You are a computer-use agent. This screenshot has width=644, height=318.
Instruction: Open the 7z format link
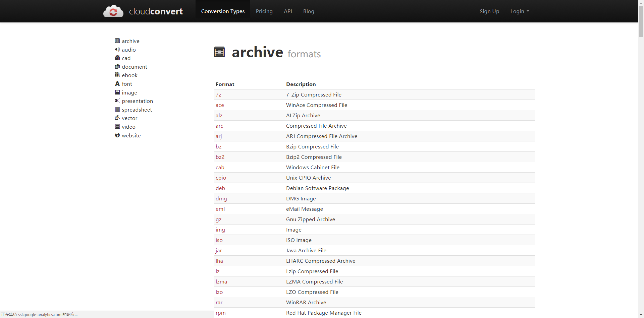pyautogui.click(x=218, y=95)
